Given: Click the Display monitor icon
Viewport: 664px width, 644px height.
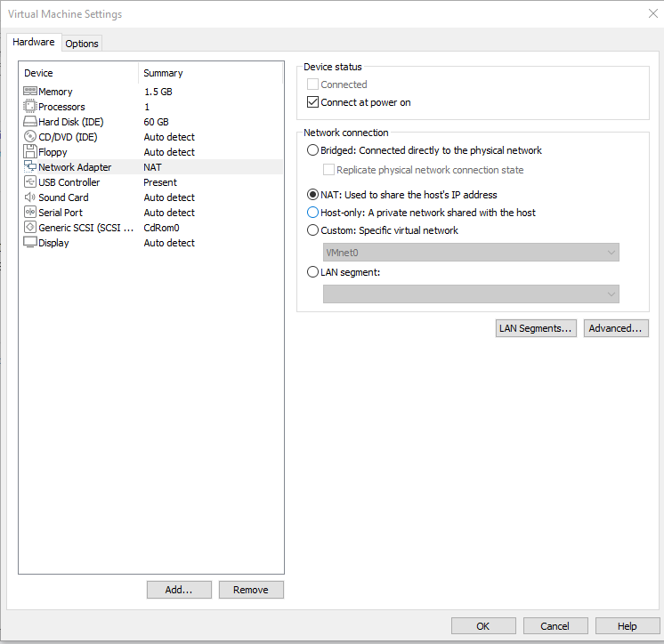Looking at the screenshot, I should click(x=30, y=243).
